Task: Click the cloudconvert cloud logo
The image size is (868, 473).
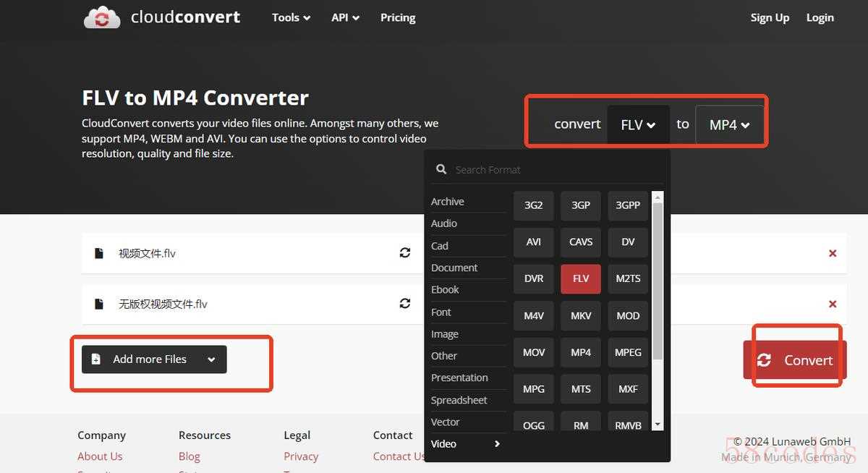Action: (102, 17)
